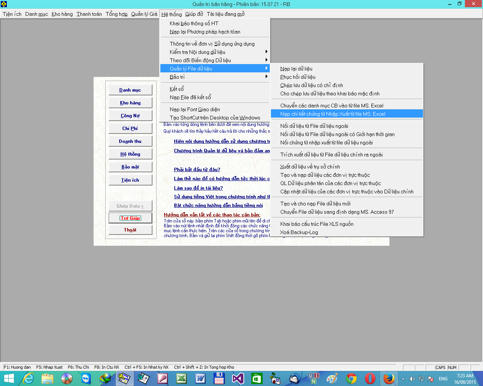The width and height of the screenshot is (483, 386).
Task: Select Khai báo thông số HT menu item
Action: [x=215, y=23]
